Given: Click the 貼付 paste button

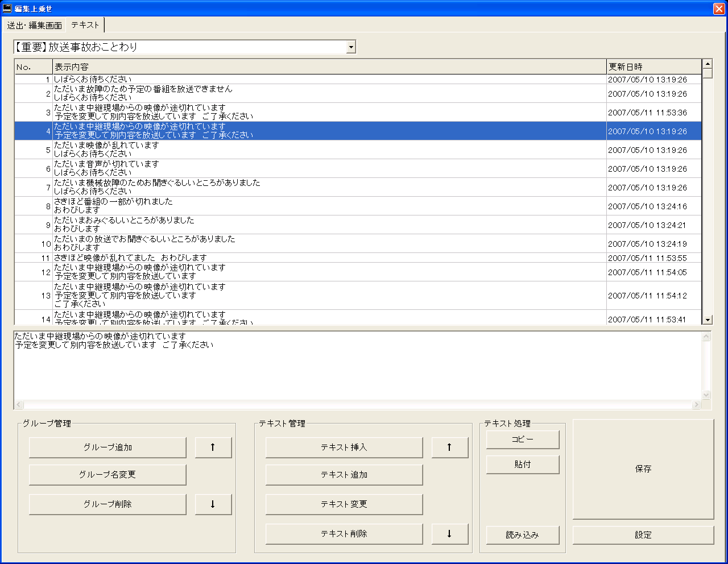Looking at the screenshot, I should [x=523, y=465].
